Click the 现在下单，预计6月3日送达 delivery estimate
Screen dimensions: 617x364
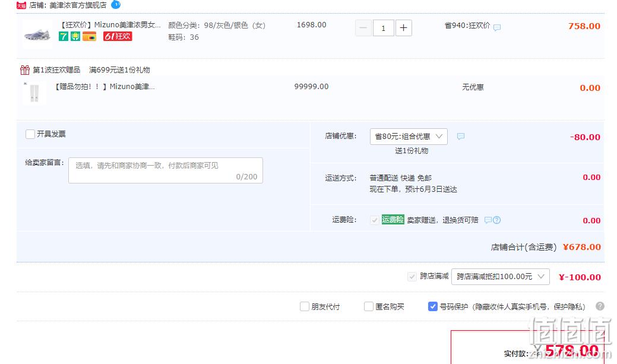click(413, 189)
